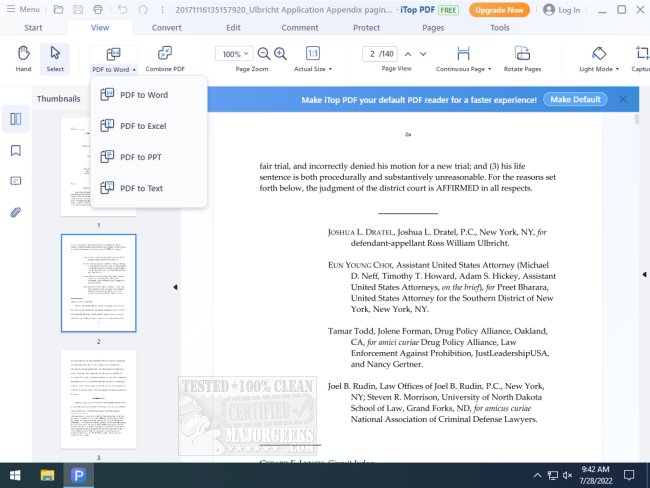
Task: Select the Hand tool
Action: point(23,53)
